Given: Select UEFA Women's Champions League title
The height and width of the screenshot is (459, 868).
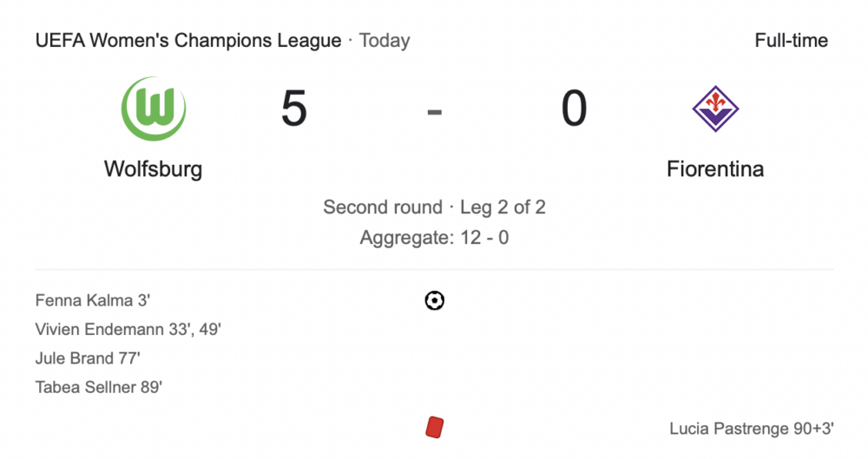Looking at the screenshot, I should 188,41.
